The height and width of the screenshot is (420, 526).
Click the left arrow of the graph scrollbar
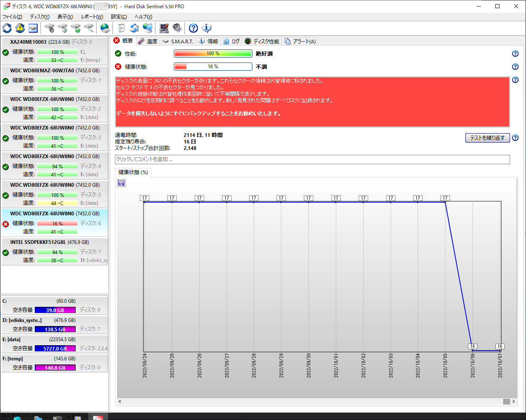click(x=120, y=402)
